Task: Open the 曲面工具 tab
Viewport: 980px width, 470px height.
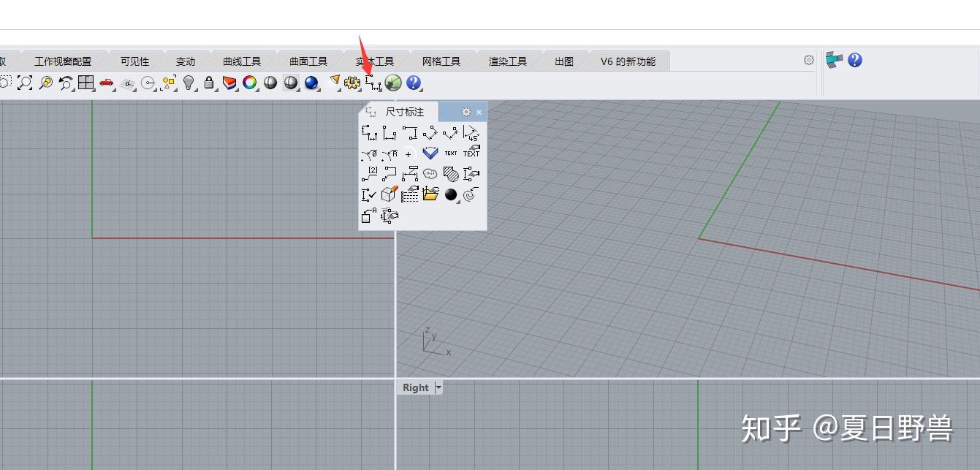Action: pos(308,61)
